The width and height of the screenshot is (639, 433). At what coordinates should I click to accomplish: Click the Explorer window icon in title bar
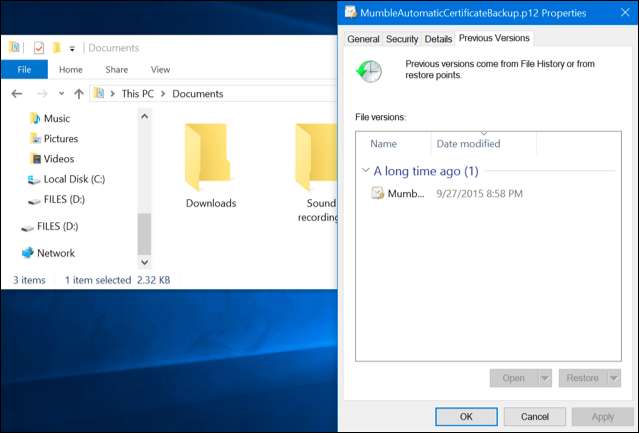15,47
